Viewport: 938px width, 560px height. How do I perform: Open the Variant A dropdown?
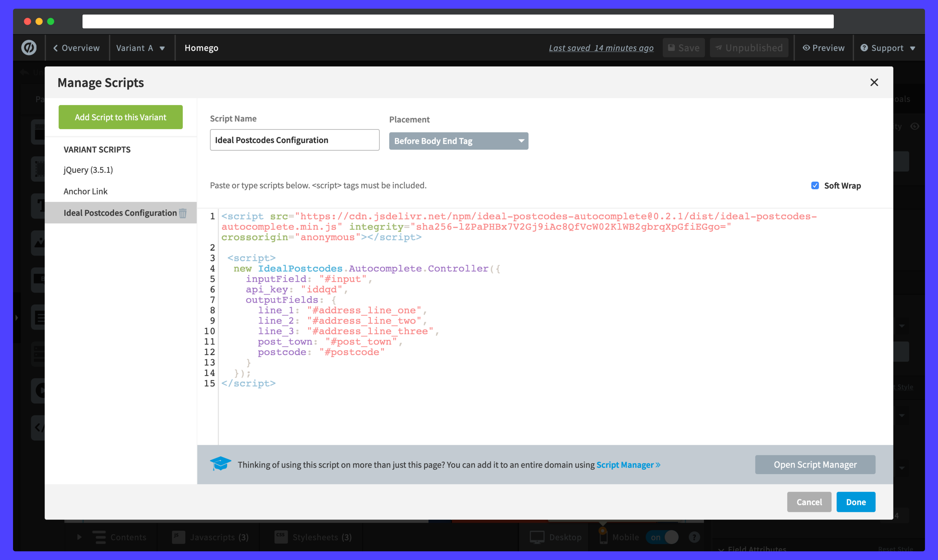coord(140,48)
